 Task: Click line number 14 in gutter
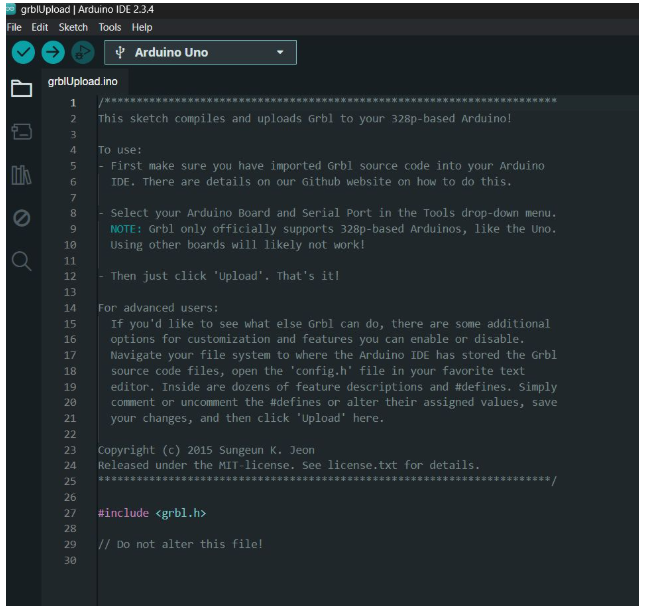[x=70, y=308]
